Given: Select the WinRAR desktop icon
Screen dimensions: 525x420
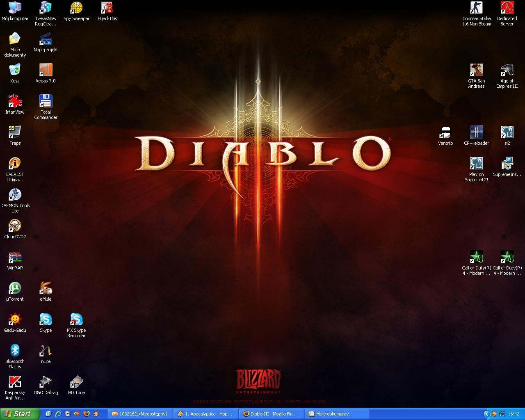Looking at the screenshot, I should (15, 260).
